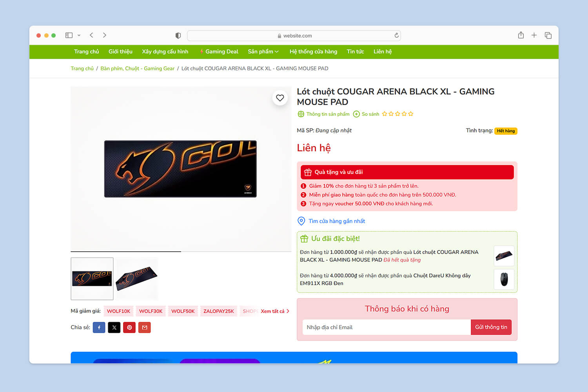This screenshot has height=392, width=588.
Task: Open sidebar options dropdown arrow in Safari
Action: 79,35
